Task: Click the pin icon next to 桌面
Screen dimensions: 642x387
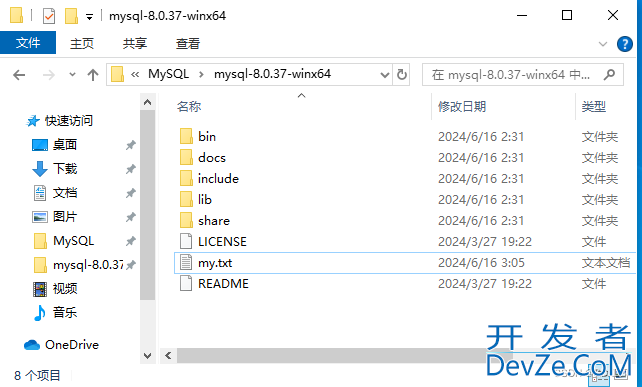Action: click(x=130, y=145)
